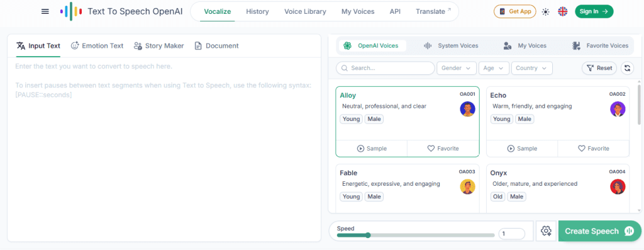The height and width of the screenshot is (250, 644).
Task: Toggle the light/dark theme sun icon
Action: tap(545, 12)
